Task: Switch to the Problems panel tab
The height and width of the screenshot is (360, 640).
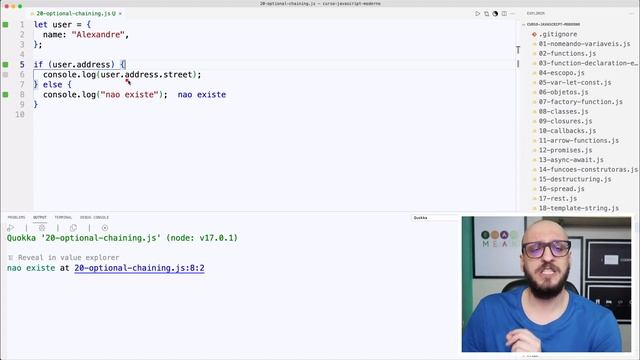Action: click(x=16, y=217)
